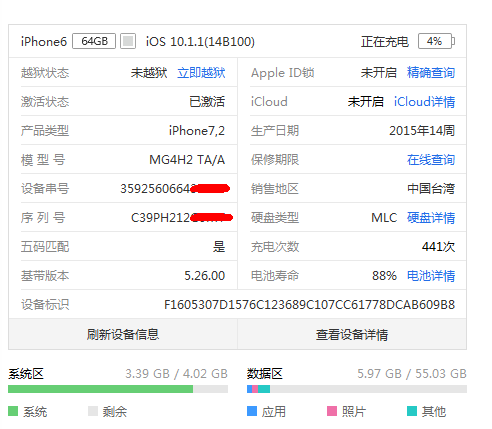
Task: Click the green 系统 legend swatch
Action: point(13,411)
